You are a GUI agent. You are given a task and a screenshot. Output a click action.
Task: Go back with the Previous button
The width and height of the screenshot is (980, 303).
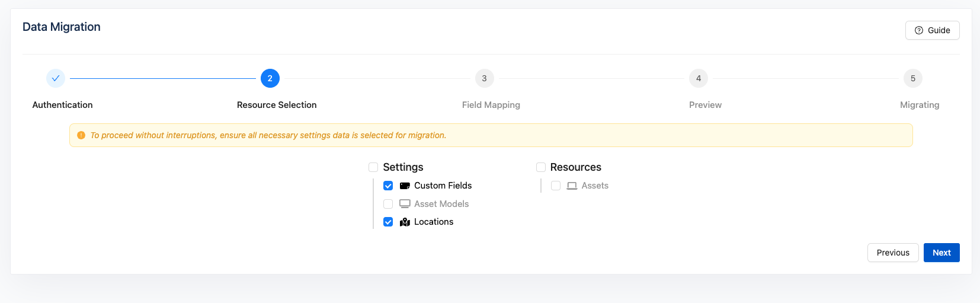[893, 253]
